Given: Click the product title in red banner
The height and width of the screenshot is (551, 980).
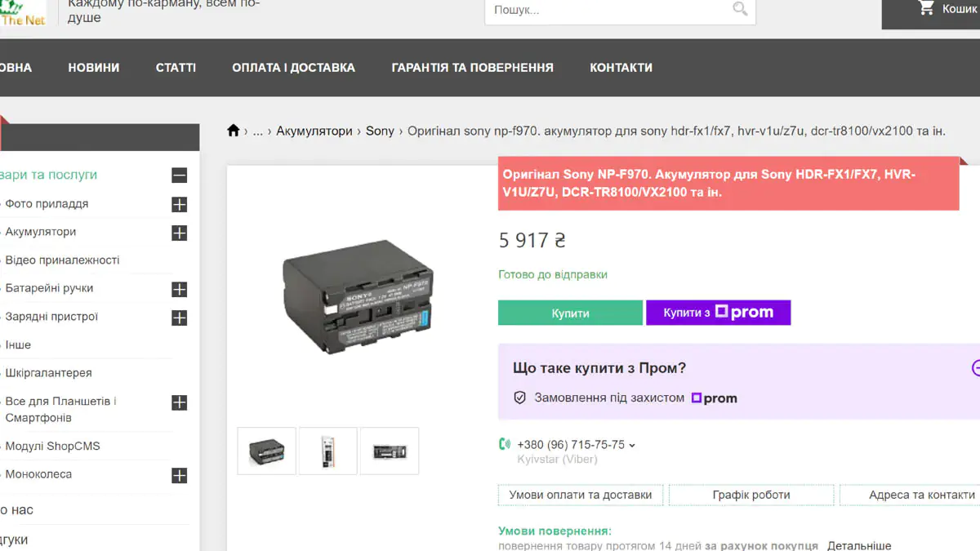Looking at the screenshot, I should point(709,184).
